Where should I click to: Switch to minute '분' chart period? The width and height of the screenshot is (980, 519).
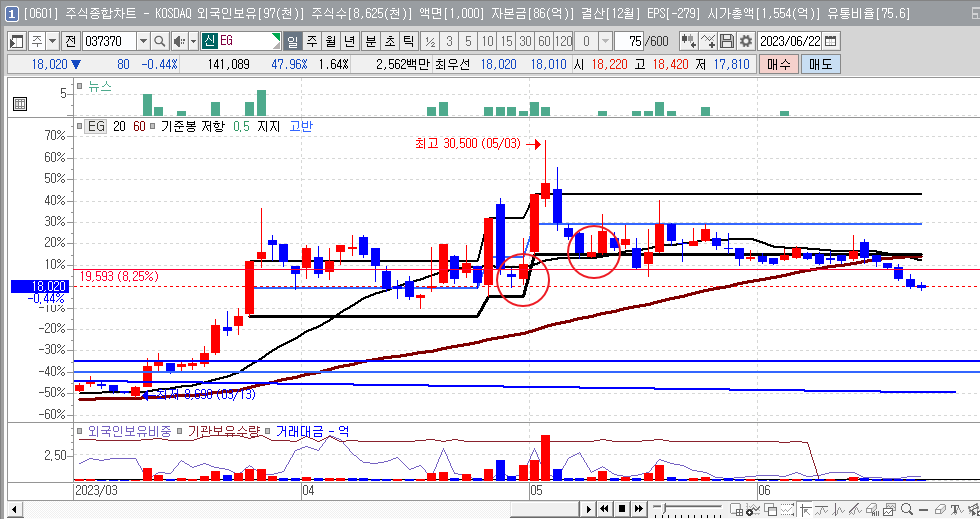(371, 41)
